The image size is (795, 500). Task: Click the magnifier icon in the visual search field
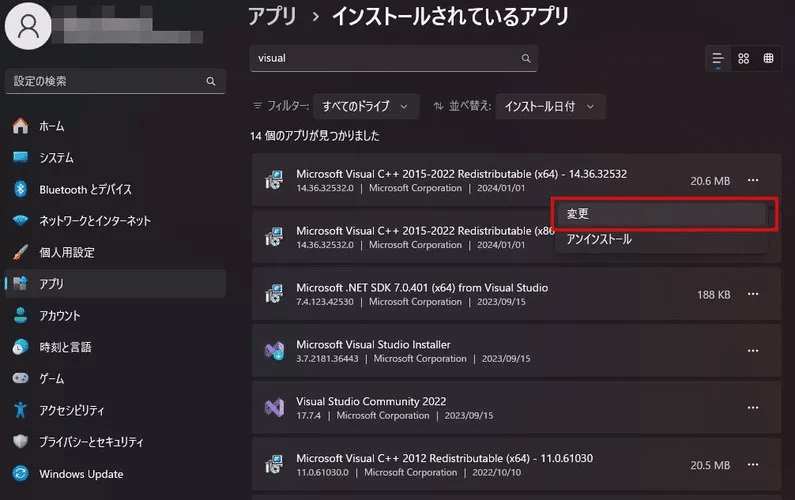tap(526, 58)
